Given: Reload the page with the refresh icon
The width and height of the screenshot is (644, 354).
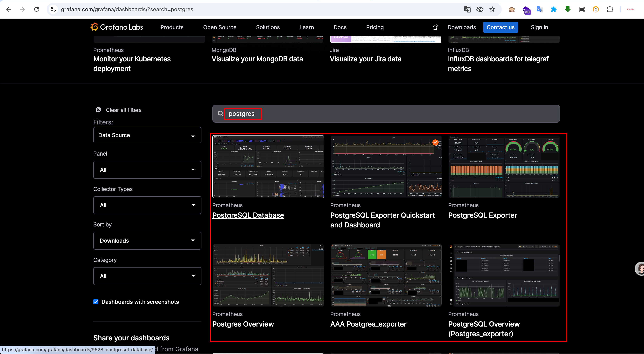Looking at the screenshot, I should click(37, 9).
